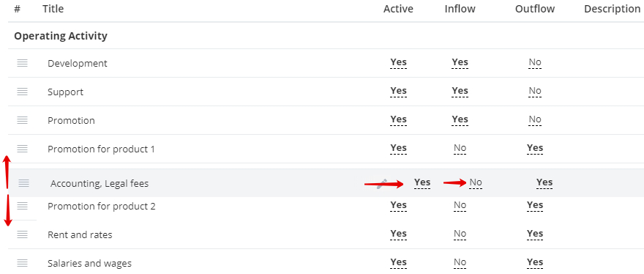Click the Accounting, Legal fees title
The image size is (644, 274).
(x=100, y=184)
